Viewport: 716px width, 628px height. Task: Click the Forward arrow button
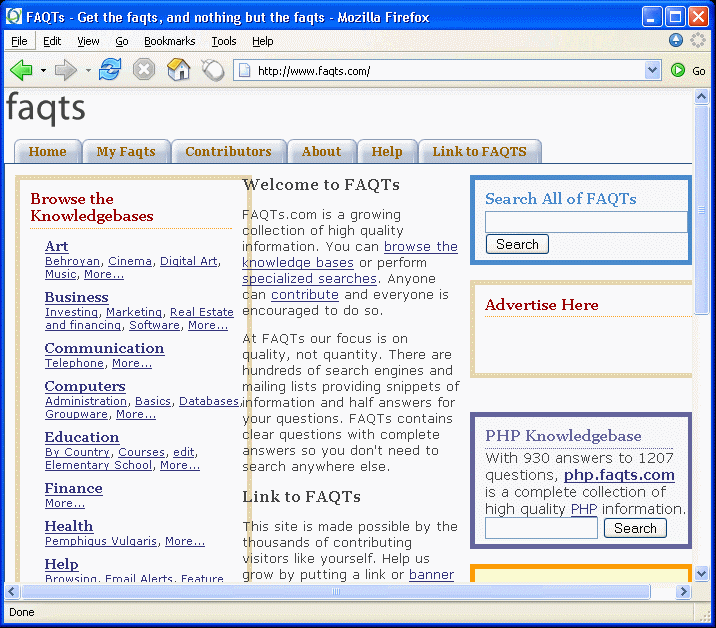click(66, 70)
